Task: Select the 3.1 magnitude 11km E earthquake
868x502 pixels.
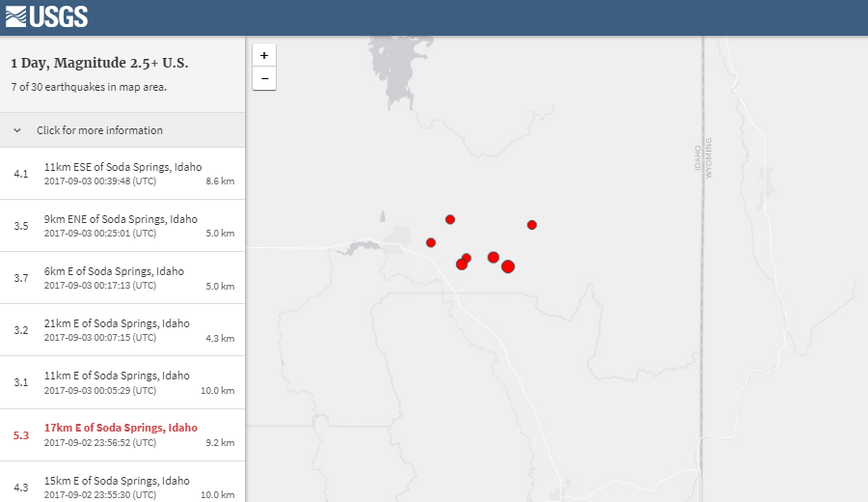Action: pos(122,382)
